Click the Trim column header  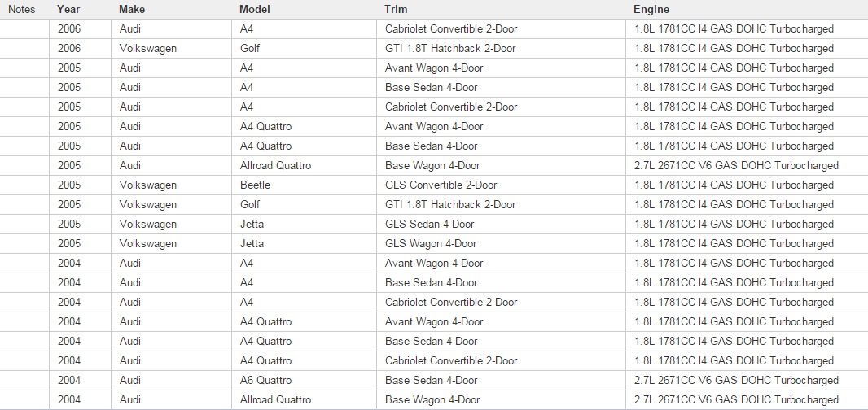click(x=396, y=9)
